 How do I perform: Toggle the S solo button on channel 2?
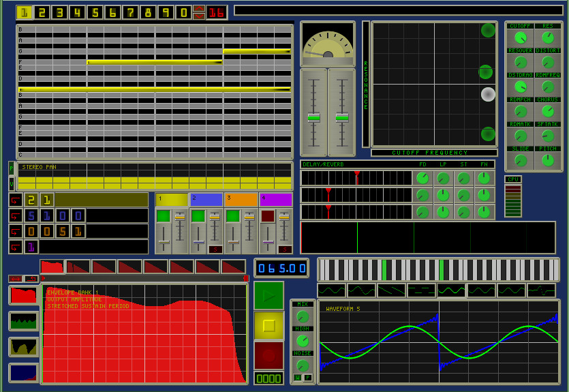[x=215, y=250]
